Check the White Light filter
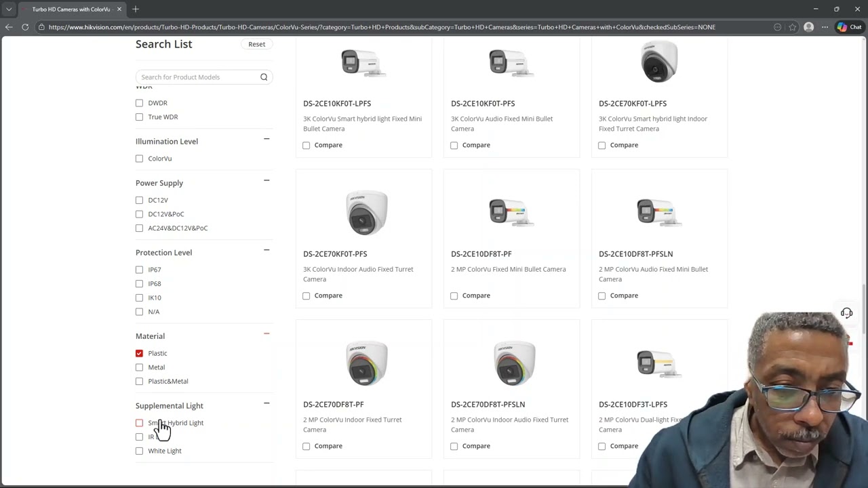 (139, 451)
